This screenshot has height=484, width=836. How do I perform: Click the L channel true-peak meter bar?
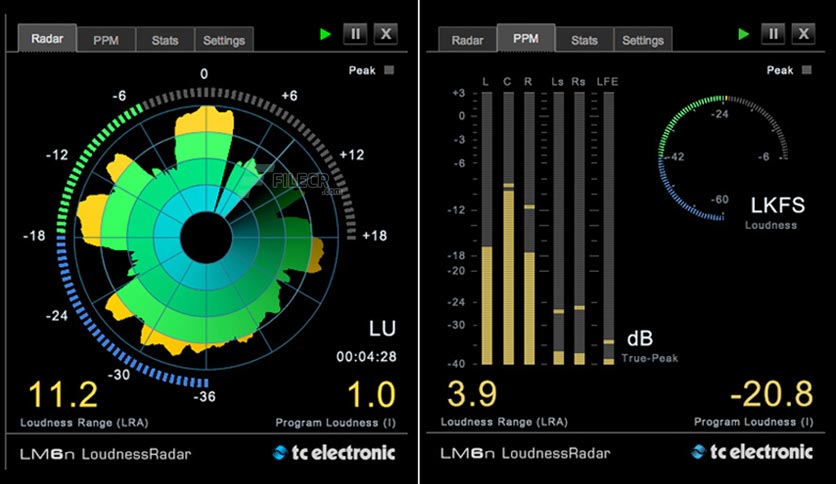click(487, 228)
